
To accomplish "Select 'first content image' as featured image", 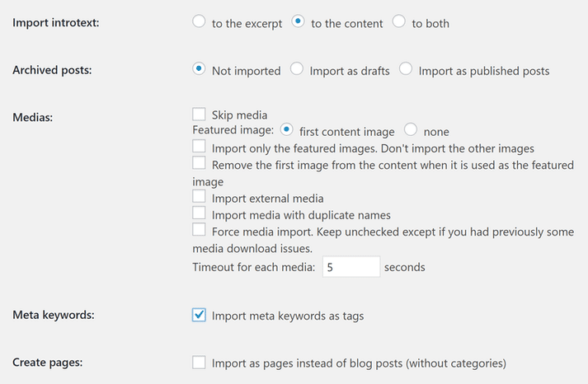I will (287, 130).
